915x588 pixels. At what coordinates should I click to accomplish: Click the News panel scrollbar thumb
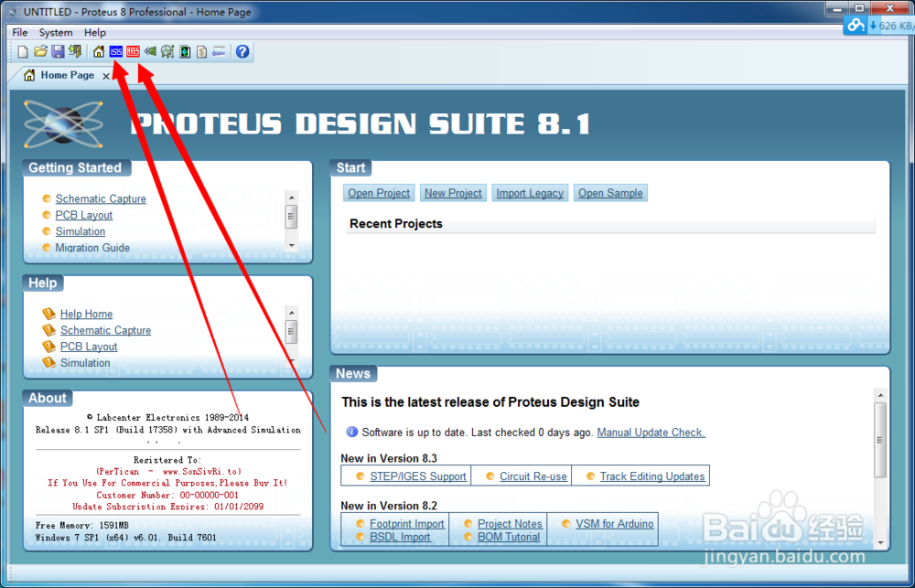coord(880,440)
